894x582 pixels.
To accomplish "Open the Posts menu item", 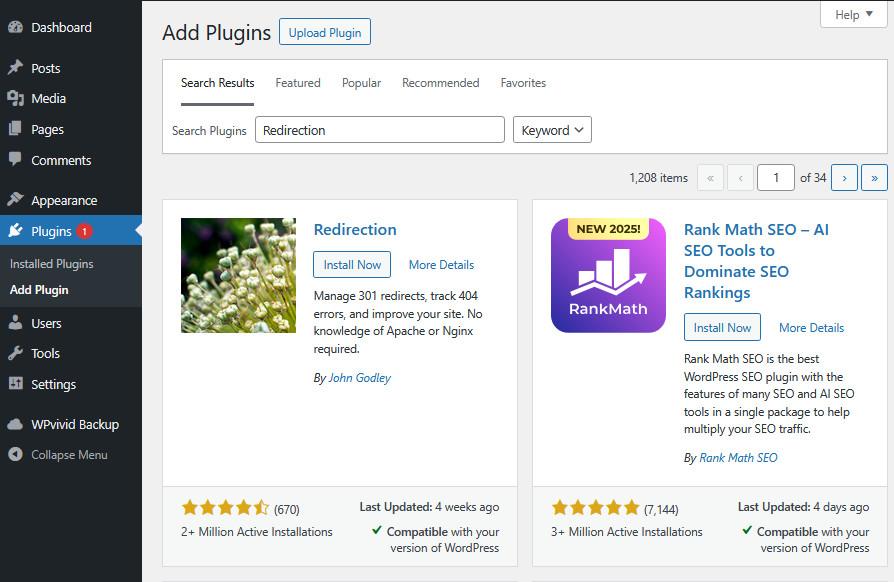I will [71, 68].
